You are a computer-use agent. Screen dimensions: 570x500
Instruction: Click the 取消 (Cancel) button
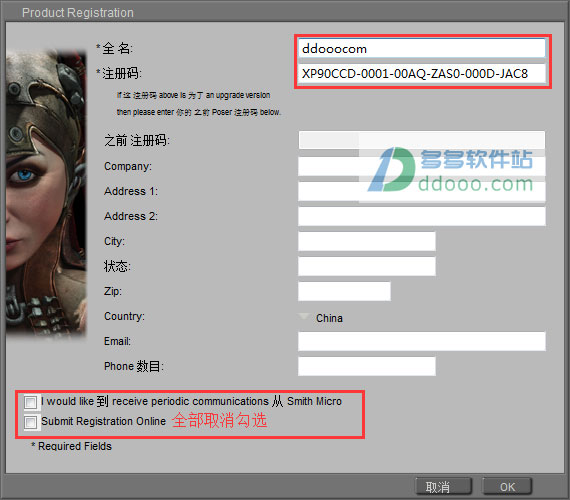click(443, 487)
